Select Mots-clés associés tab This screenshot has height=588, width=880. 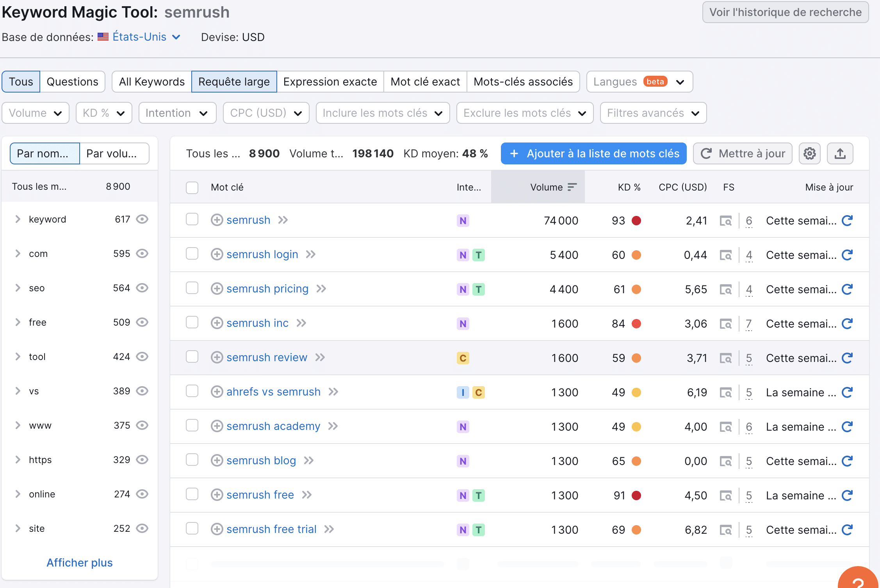pos(523,82)
